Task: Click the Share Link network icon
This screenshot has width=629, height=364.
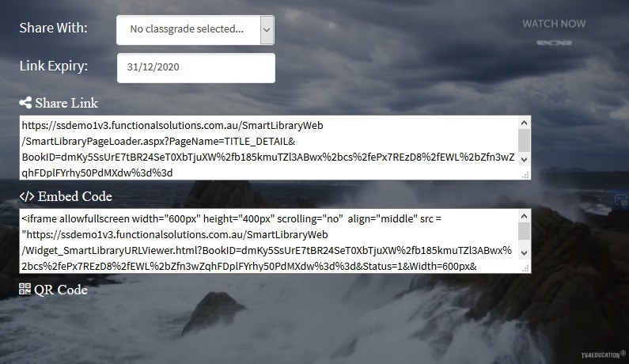Action: (x=25, y=103)
